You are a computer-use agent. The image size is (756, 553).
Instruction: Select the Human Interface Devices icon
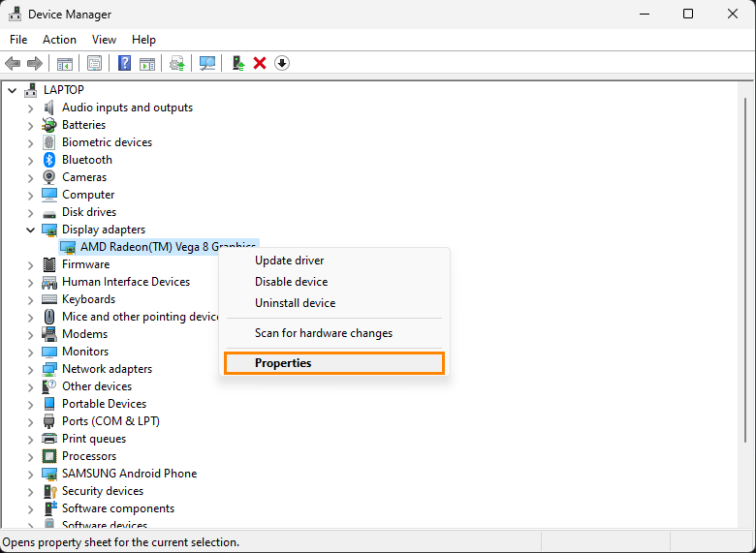click(49, 282)
